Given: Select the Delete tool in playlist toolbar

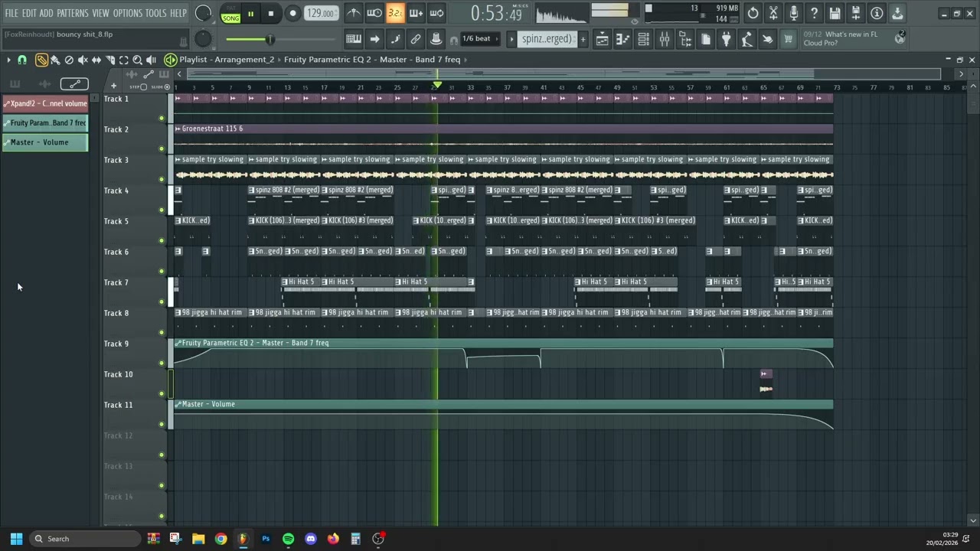Looking at the screenshot, I should click(69, 60).
